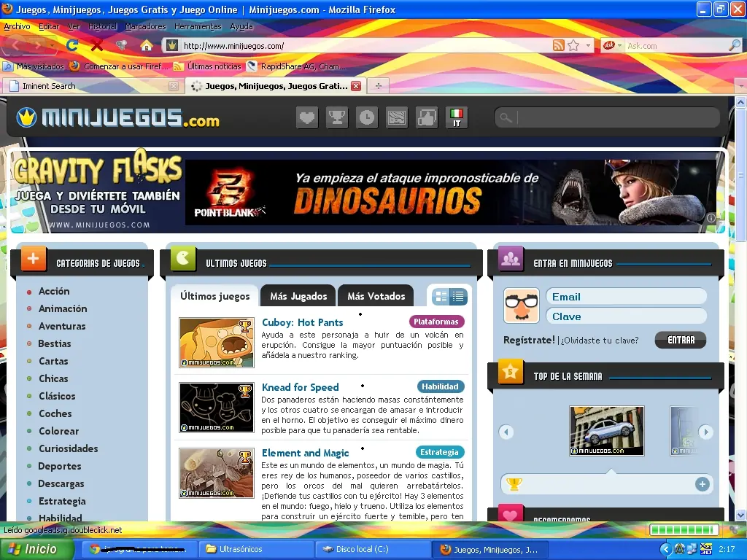Switch to list view of games list
The image size is (747, 560).
click(x=458, y=297)
